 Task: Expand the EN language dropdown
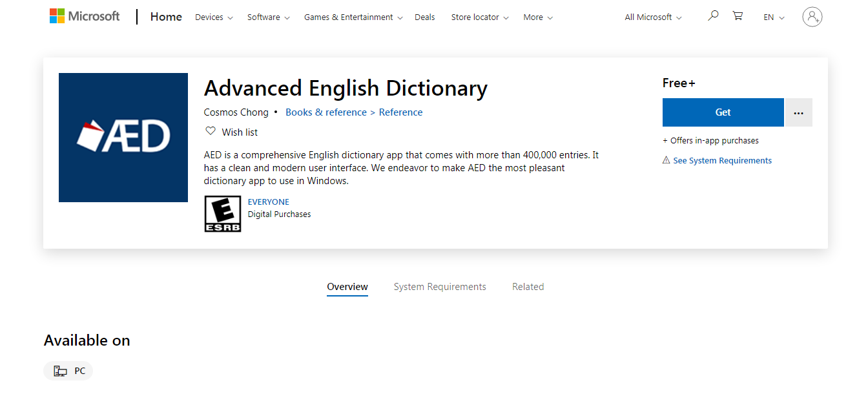(773, 17)
